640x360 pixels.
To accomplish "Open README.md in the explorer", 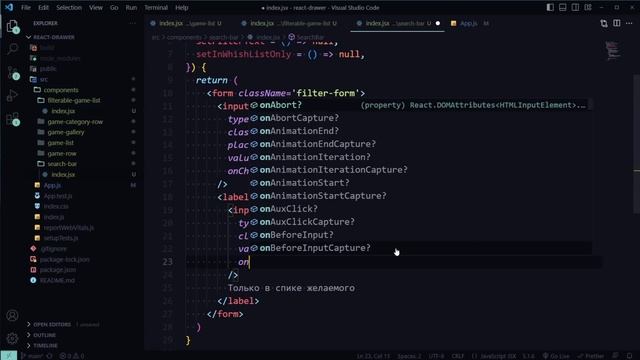I will (x=57, y=280).
